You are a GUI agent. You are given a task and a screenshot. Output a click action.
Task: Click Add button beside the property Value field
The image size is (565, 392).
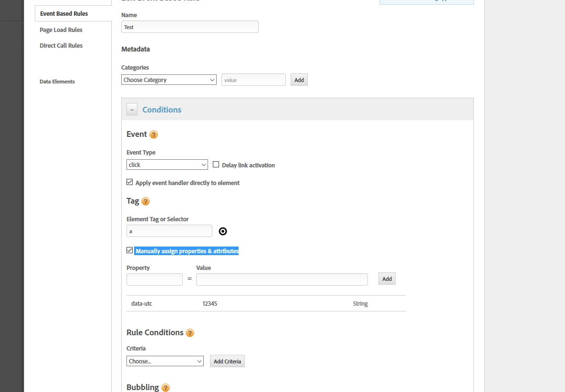[x=387, y=279]
